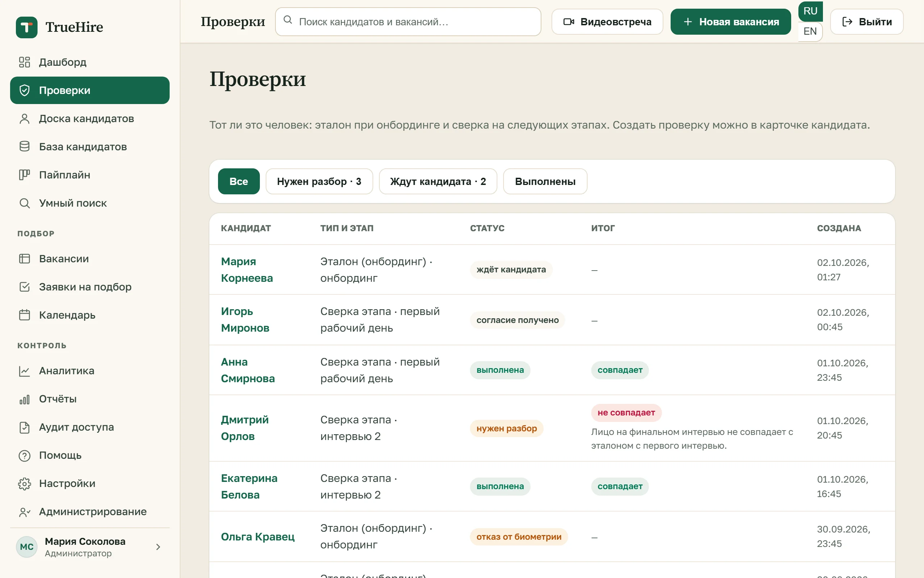
Task: Select the Выполнены filter tab
Action: (x=545, y=181)
